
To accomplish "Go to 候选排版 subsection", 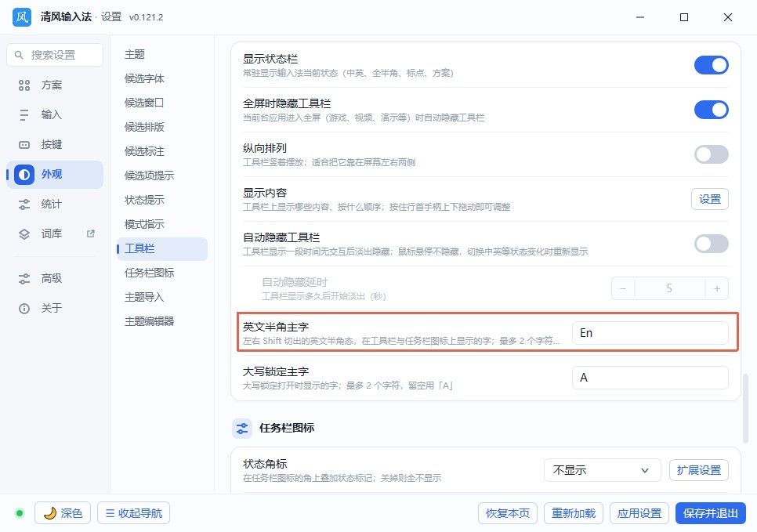I will 161,128.
